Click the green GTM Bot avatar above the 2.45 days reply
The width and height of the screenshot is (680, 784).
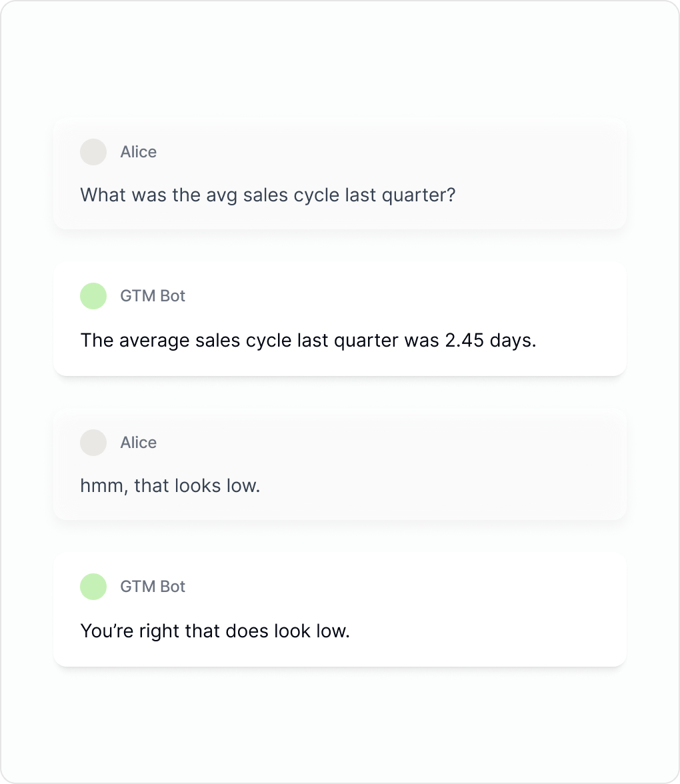[x=93, y=296]
